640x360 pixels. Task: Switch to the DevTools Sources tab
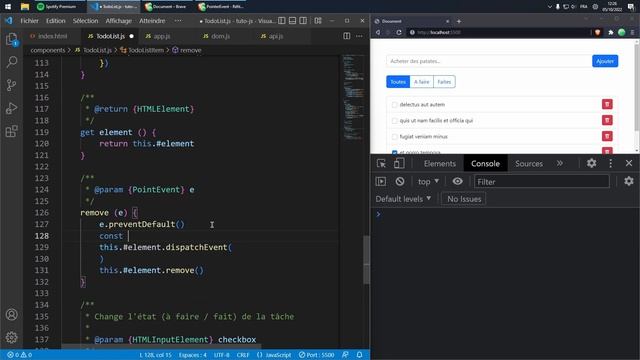coord(529,163)
